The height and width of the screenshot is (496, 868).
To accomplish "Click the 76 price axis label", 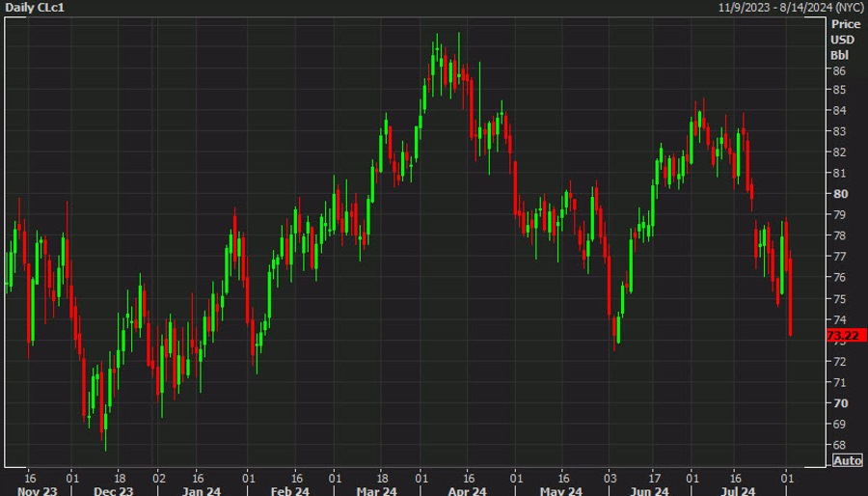I will coord(839,277).
